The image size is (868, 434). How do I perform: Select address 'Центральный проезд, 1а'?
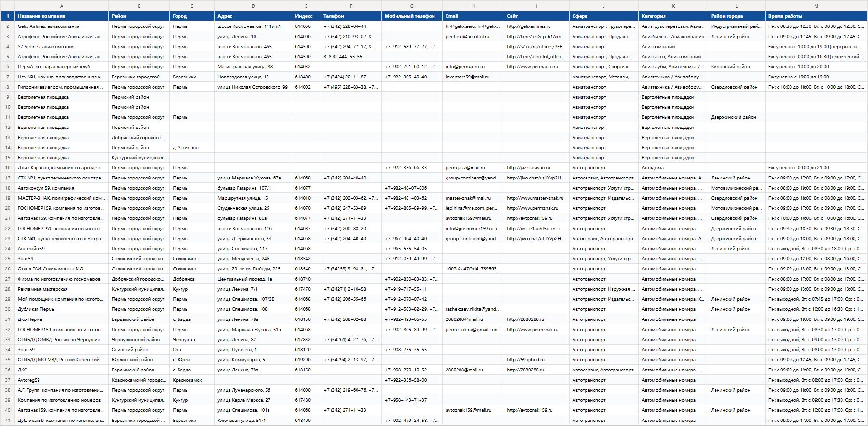253,279
